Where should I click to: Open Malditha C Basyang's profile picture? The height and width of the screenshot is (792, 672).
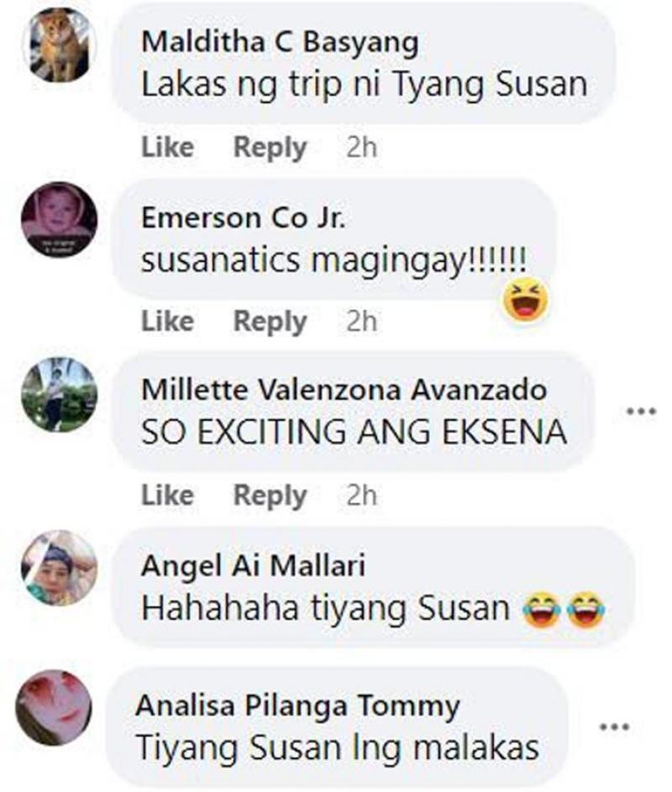[59, 45]
